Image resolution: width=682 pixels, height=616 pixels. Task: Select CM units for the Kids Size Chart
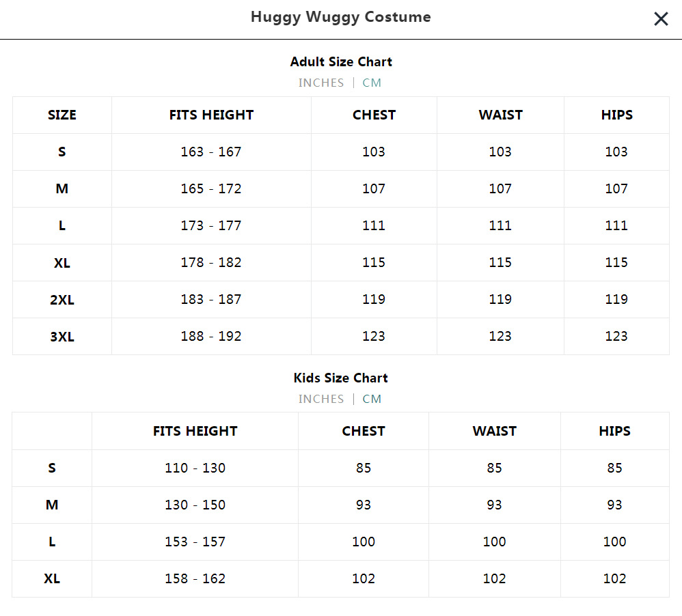pos(372,399)
